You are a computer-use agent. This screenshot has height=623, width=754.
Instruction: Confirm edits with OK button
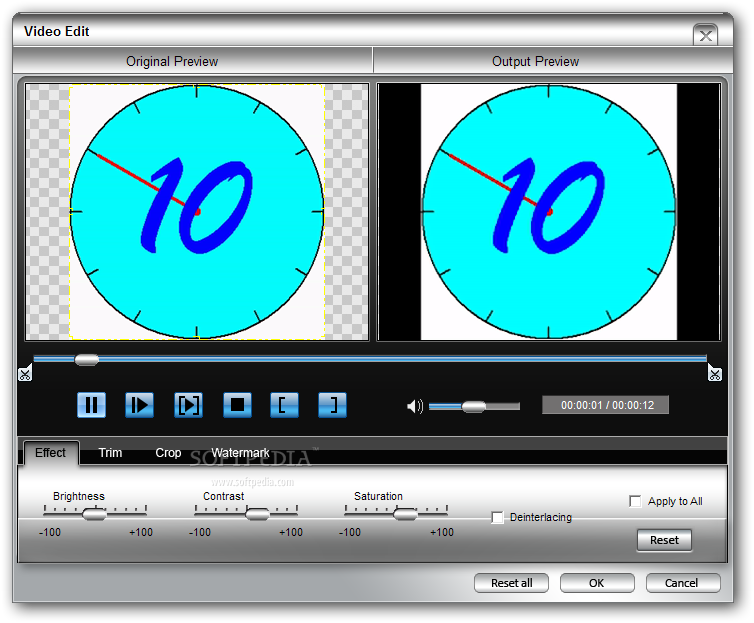[597, 583]
